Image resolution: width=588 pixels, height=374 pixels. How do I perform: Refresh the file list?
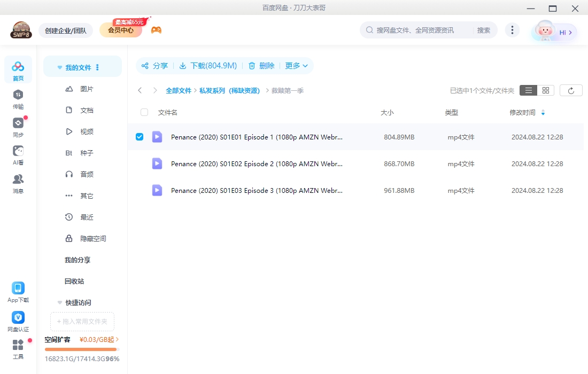coord(571,90)
